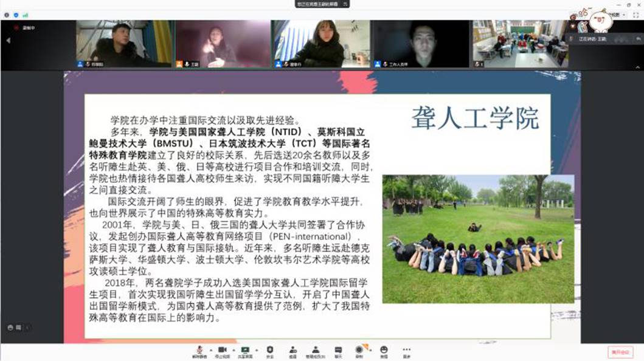Viewport: 644px width, 361px height.
Task: Unmute the microphone in the meeting toolbar
Action: (x=199, y=351)
